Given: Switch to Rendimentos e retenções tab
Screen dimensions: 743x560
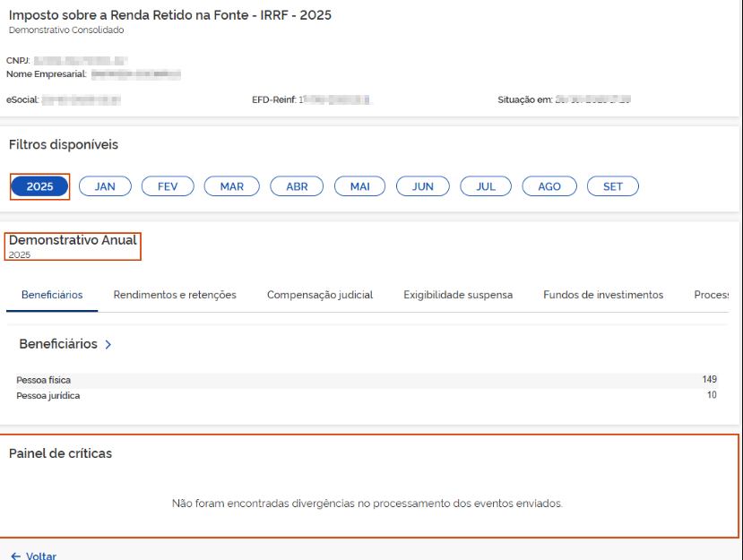Looking at the screenshot, I should (x=175, y=295).
